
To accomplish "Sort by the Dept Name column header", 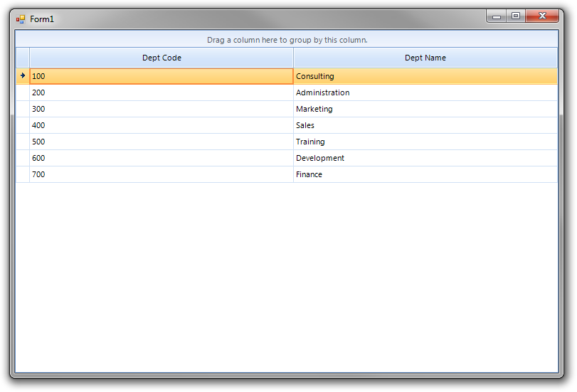I will [425, 58].
